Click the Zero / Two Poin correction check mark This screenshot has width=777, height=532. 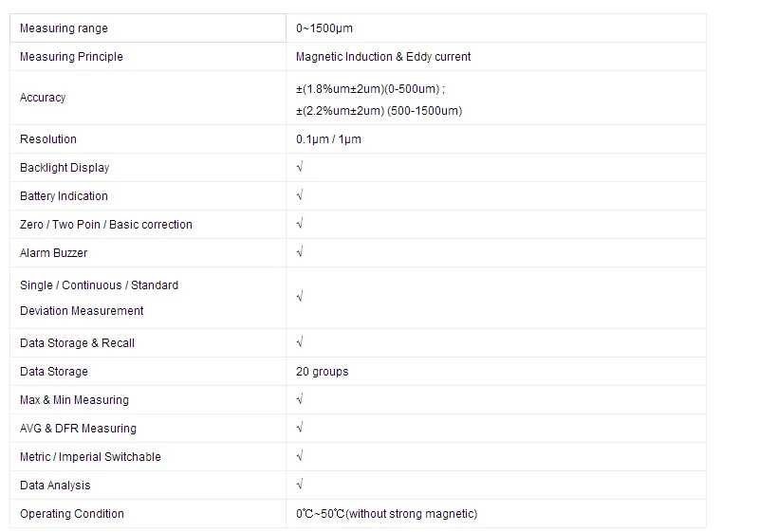tap(300, 225)
